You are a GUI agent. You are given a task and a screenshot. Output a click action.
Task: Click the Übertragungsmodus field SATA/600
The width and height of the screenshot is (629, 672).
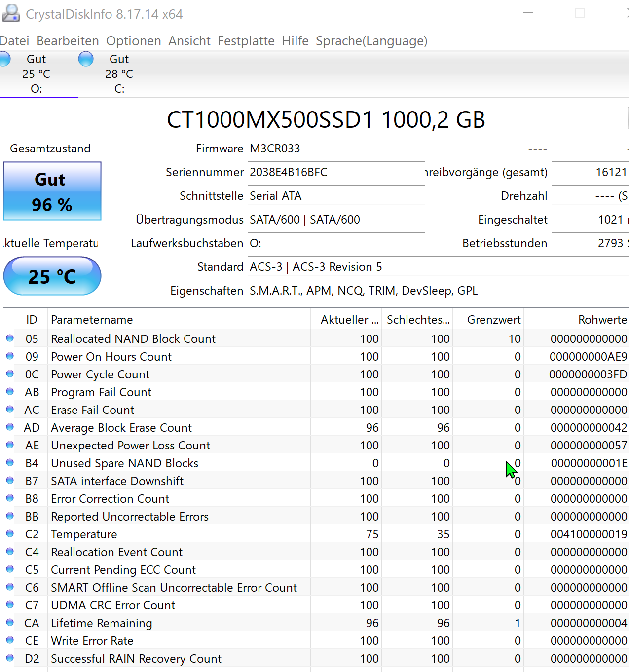tap(336, 219)
